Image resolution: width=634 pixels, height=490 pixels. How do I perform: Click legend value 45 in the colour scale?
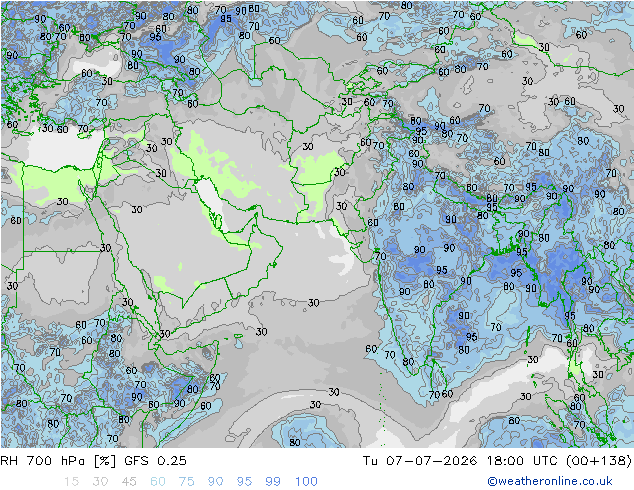[129, 482]
